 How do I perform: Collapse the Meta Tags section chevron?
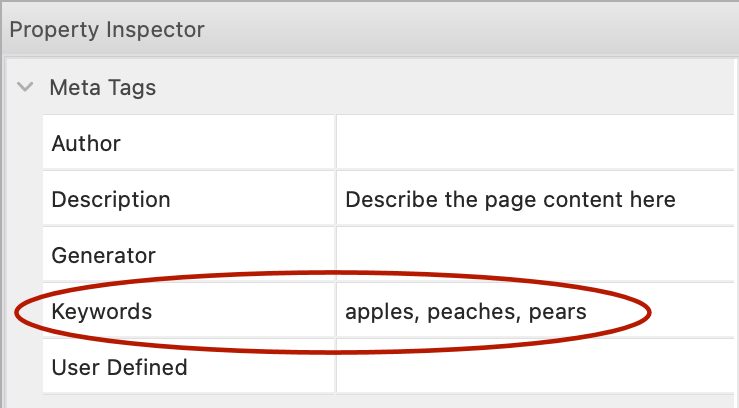point(26,88)
